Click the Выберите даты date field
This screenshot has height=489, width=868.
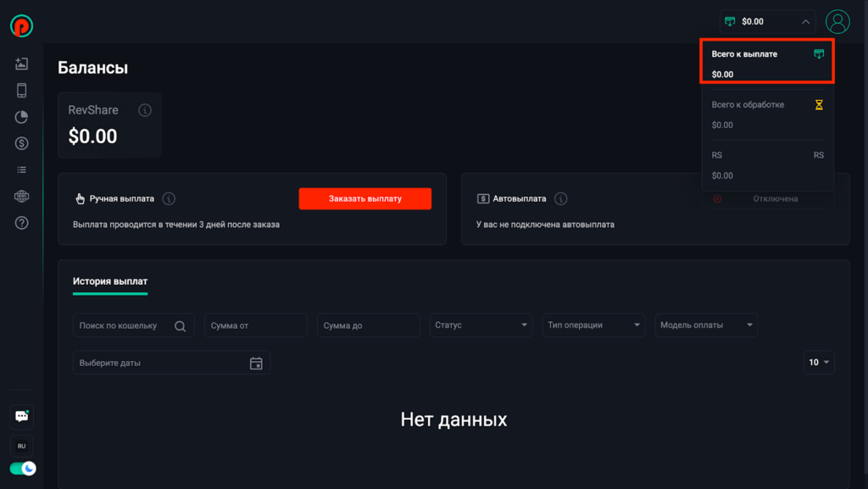coord(171,363)
